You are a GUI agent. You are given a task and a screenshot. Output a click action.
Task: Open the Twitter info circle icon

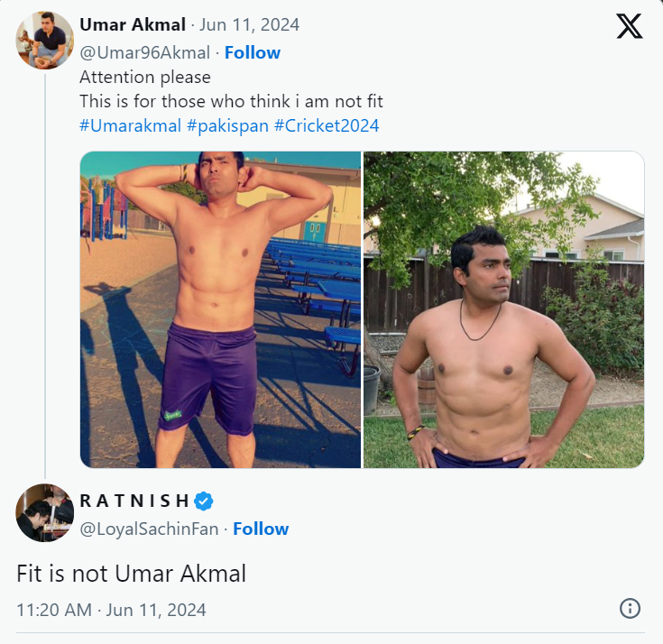coord(630,609)
